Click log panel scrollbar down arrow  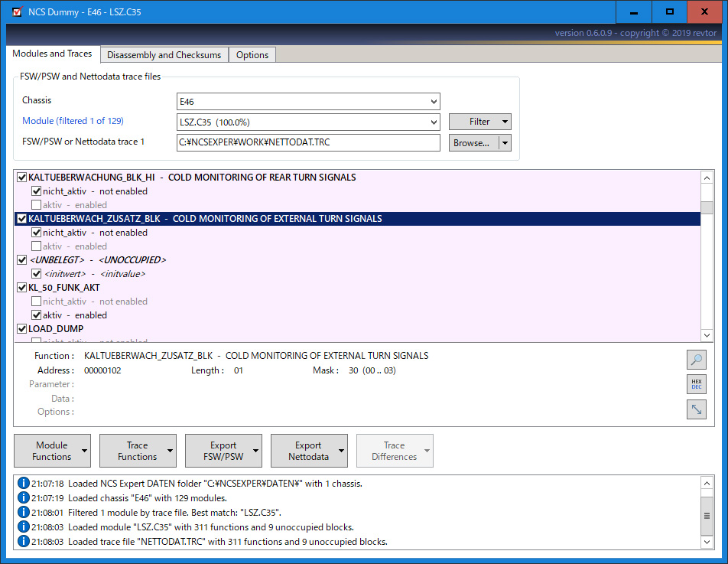pos(707,541)
